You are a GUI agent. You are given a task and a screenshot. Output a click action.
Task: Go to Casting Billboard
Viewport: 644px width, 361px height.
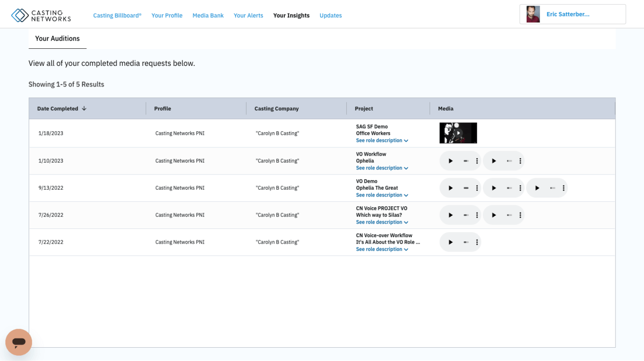pos(117,15)
